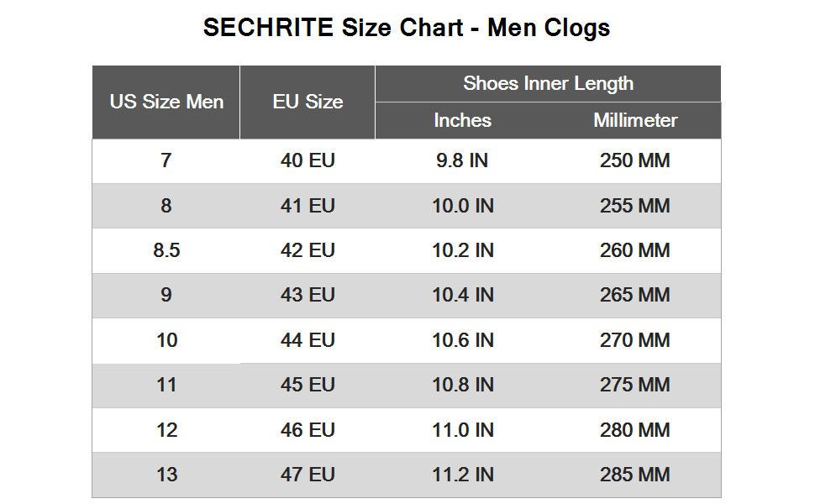Click the Inches sub-header
This screenshot has height=504, width=815.
(463, 121)
